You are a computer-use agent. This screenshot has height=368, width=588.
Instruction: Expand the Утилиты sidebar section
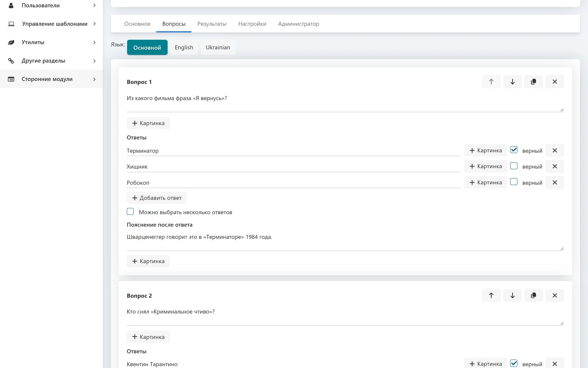pos(94,42)
